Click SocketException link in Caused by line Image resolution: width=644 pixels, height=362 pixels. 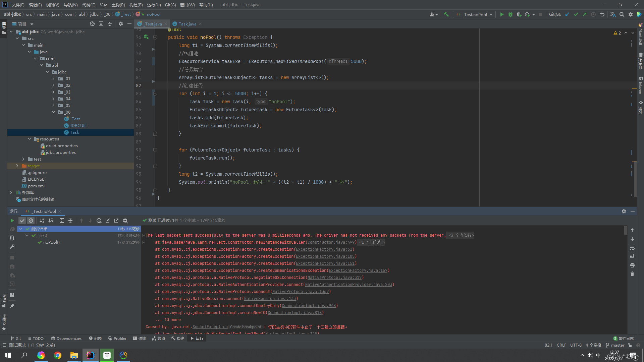click(x=210, y=327)
